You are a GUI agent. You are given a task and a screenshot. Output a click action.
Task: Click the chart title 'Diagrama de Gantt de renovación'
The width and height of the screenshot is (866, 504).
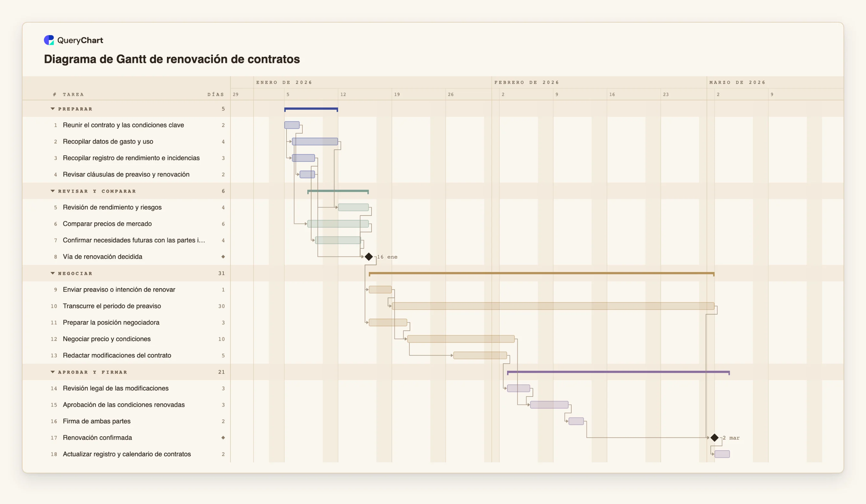[x=172, y=59]
